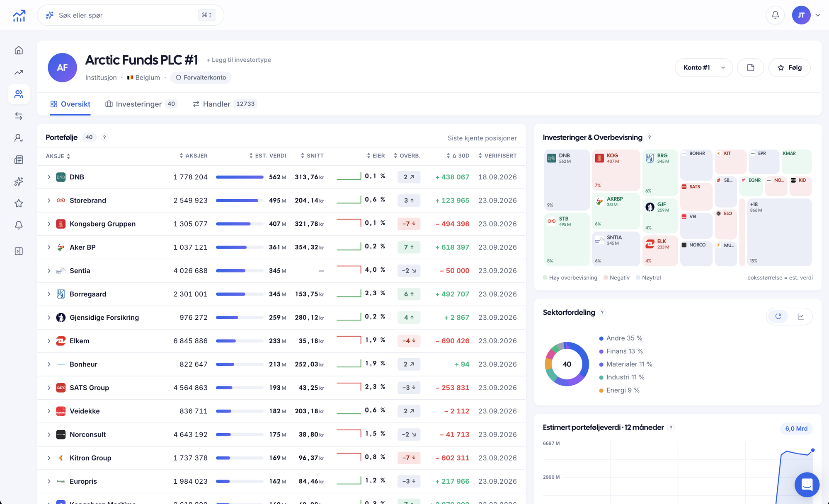
Task: Click the STB treemap tile
Action: click(567, 239)
